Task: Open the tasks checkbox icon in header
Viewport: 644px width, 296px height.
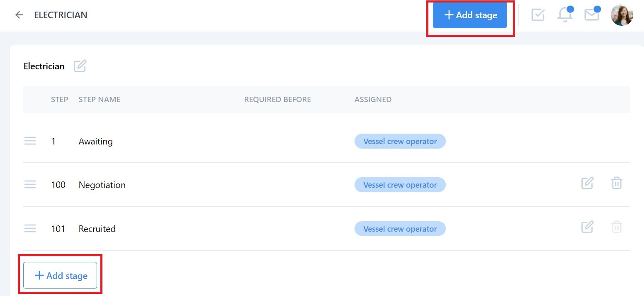Action: click(x=538, y=15)
